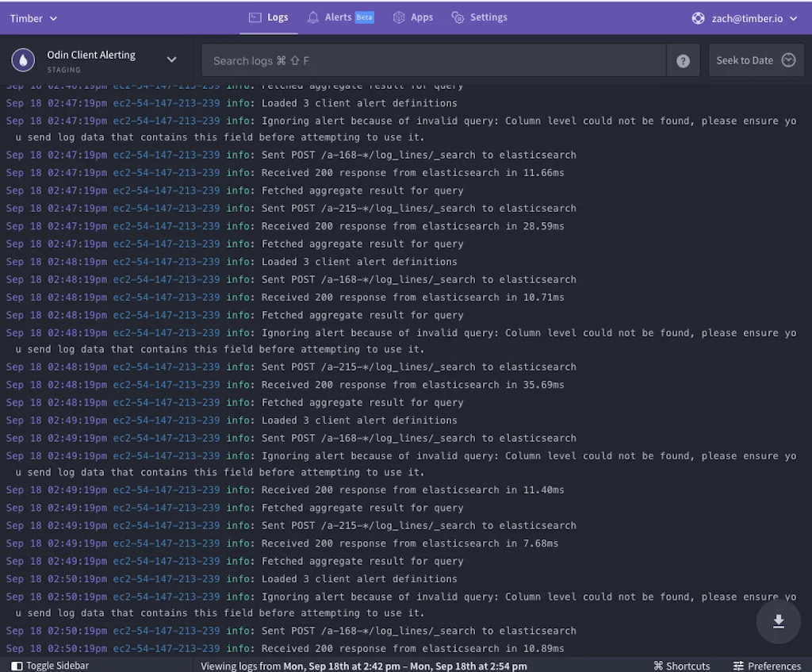812x672 pixels.
Task: Open the help question mark icon
Action: click(683, 60)
